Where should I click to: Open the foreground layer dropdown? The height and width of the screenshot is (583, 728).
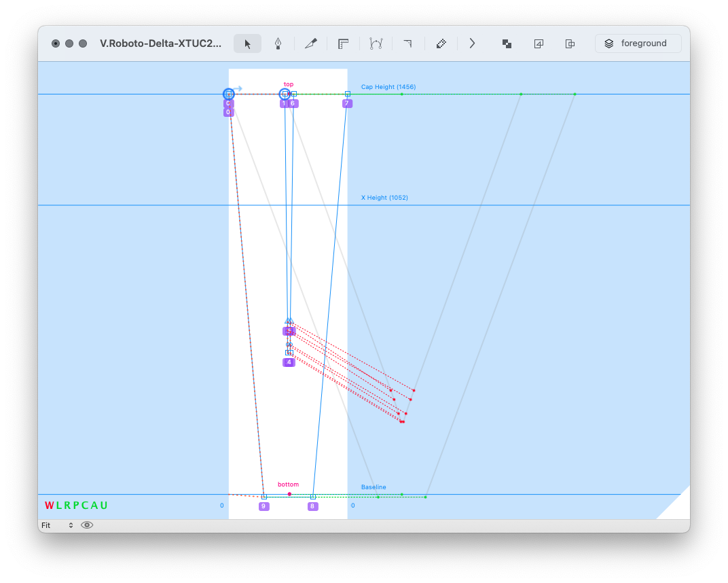pyautogui.click(x=638, y=43)
